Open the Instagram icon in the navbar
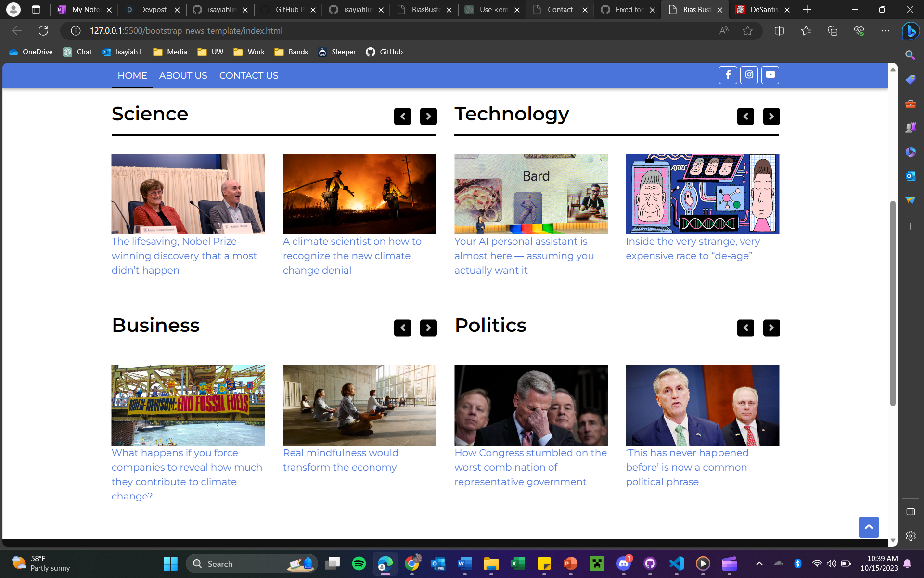 click(749, 75)
